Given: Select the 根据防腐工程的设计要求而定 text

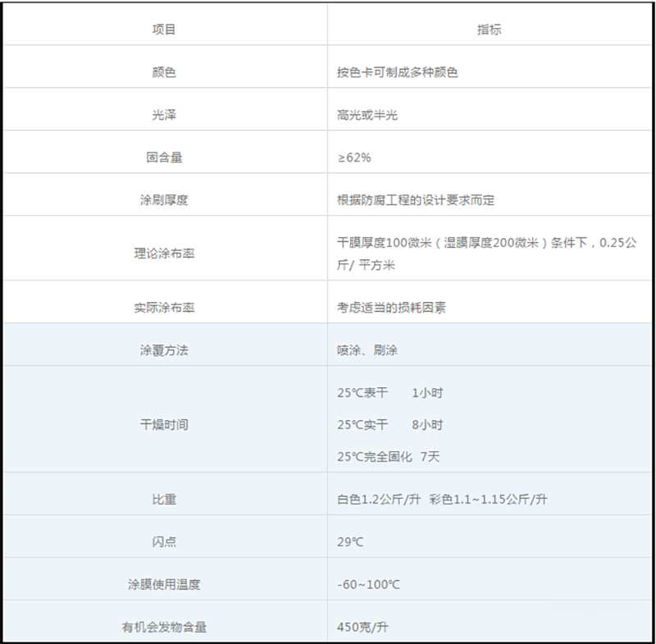Looking at the screenshot, I should [416, 200].
